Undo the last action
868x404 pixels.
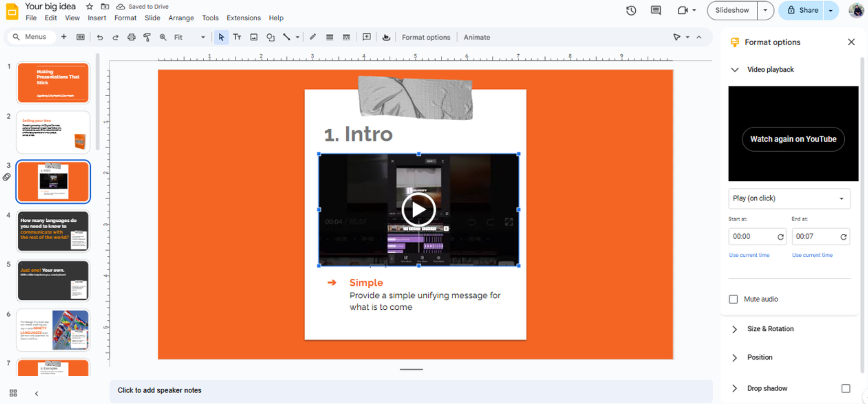(x=100, y=37)
